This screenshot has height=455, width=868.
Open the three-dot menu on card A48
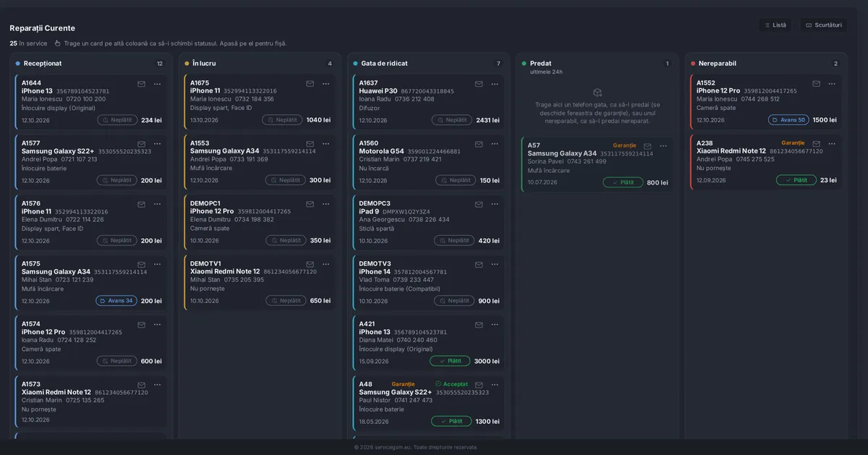coord(495,385)
